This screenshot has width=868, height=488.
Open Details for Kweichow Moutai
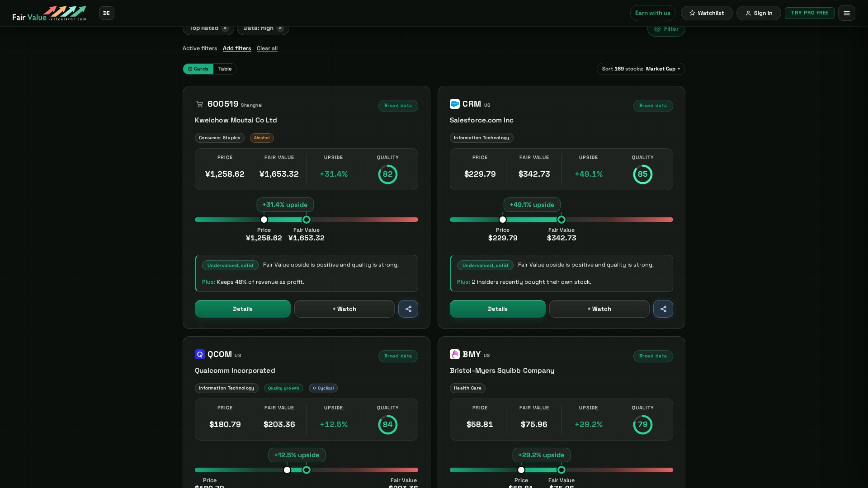[243, 309]
